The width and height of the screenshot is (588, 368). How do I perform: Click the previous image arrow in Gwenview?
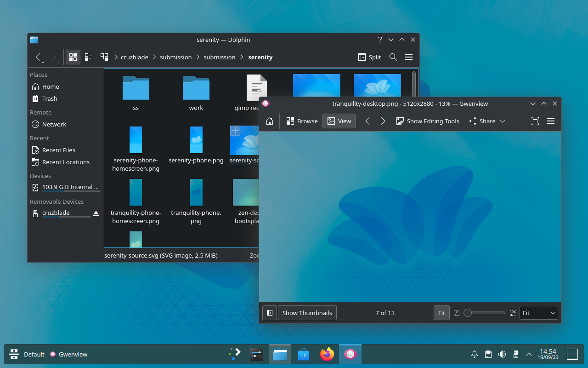367,121
